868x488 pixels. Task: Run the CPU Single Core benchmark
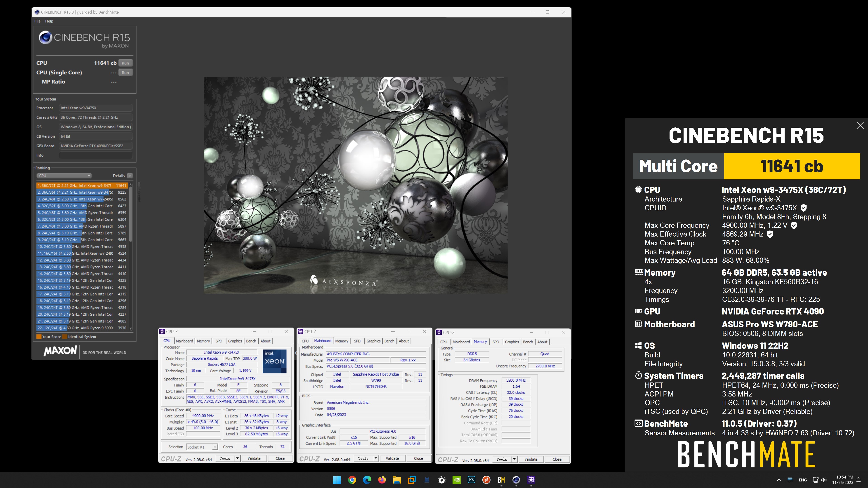(125, 72)
